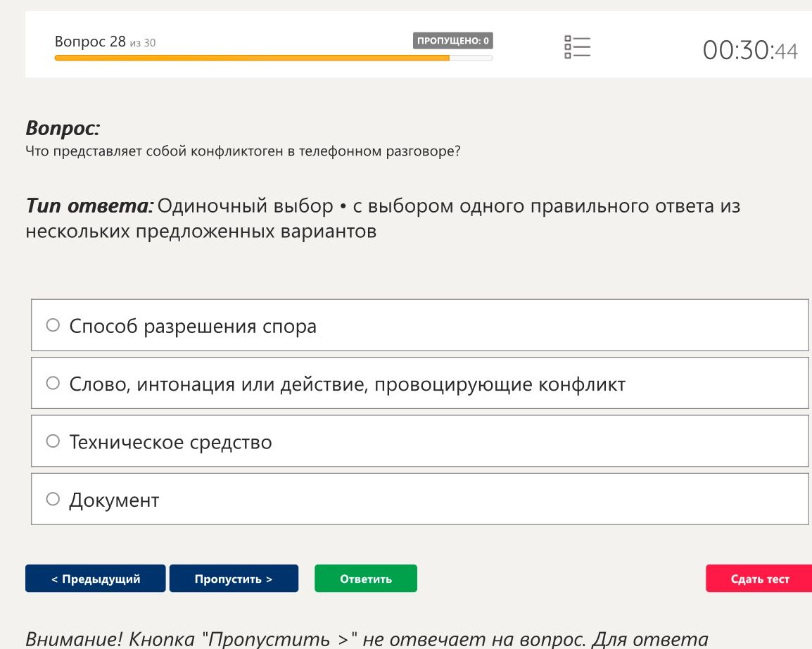The image size is (812, 649).
Task: Click the Тип ответа description text
Action: 383,218
